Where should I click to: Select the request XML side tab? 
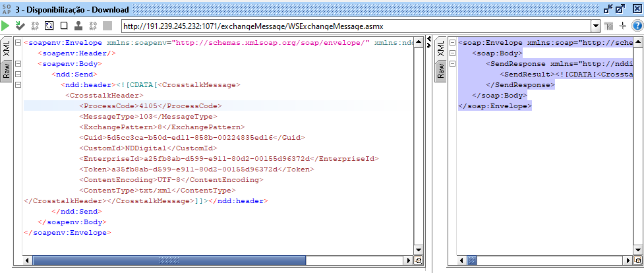tap(7, 49)
